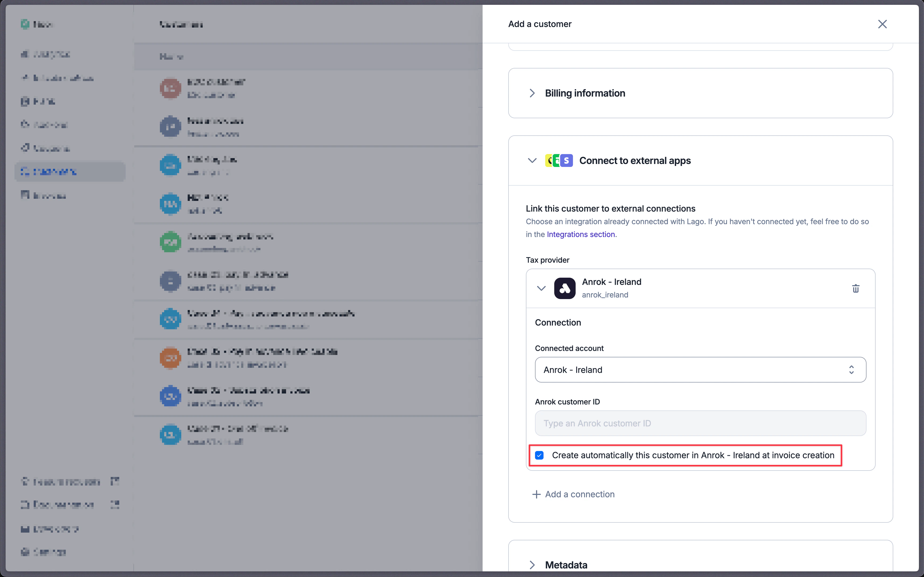The height and width of the screenshot is (577, 924).
Task: Click the plus icon beside Add a connection
Action: point(536,494)
